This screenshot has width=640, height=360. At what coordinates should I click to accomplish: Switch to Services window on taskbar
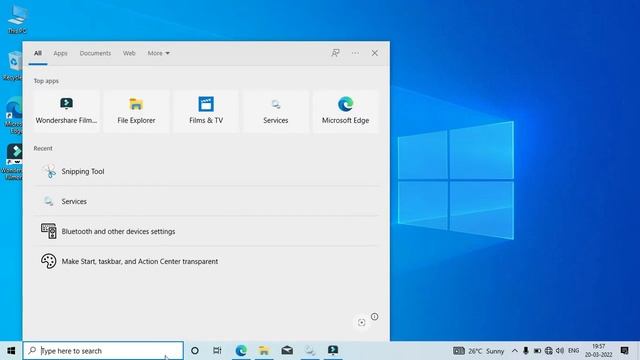click(x=310, y=351)
